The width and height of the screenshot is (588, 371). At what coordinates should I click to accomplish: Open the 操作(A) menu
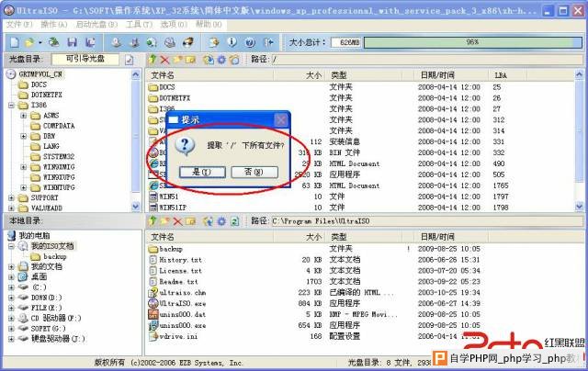[54, 25]
